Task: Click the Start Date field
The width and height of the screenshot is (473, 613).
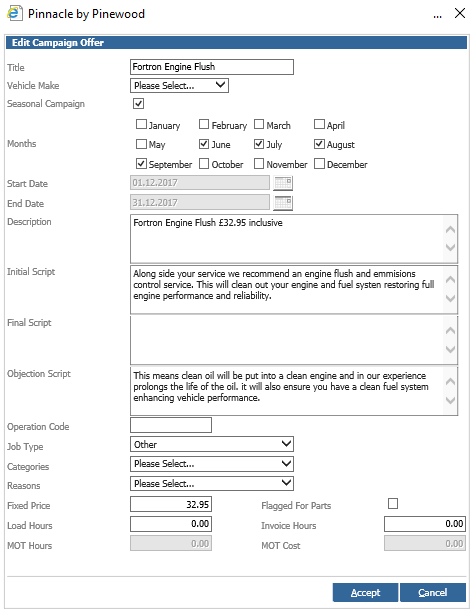Action: click(x=200, y=183)
